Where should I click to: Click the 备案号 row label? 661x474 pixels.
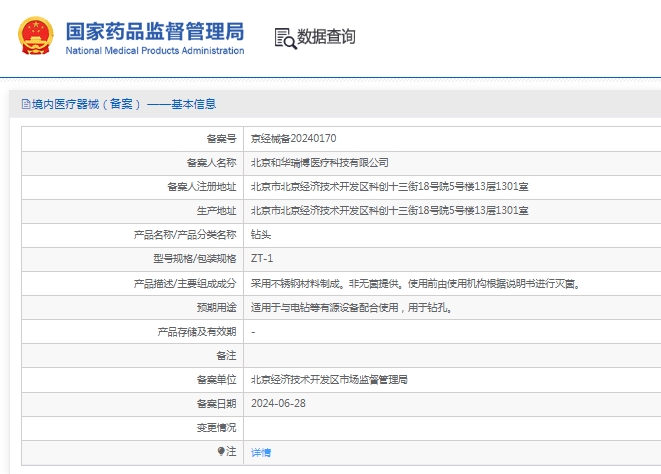221,138
